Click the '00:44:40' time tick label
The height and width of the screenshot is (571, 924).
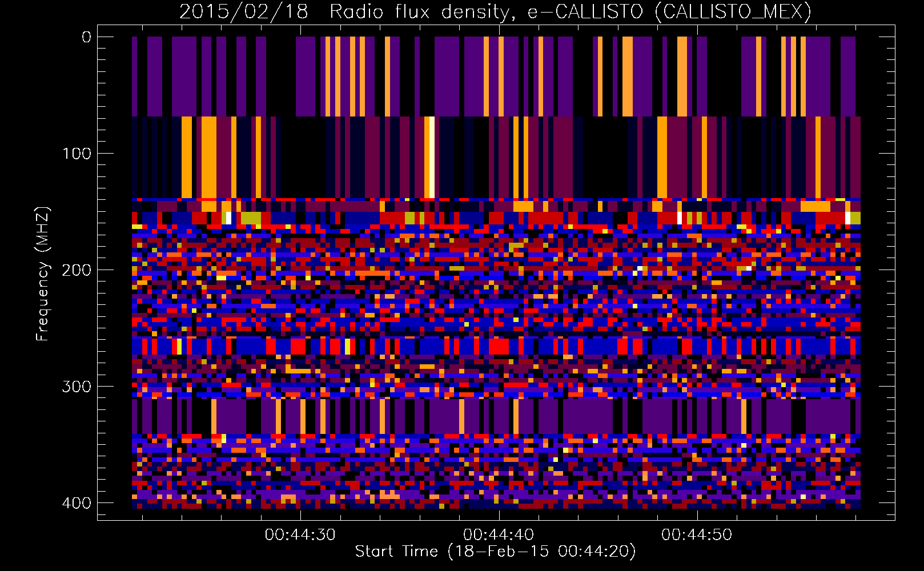click(x=499, y=535)
